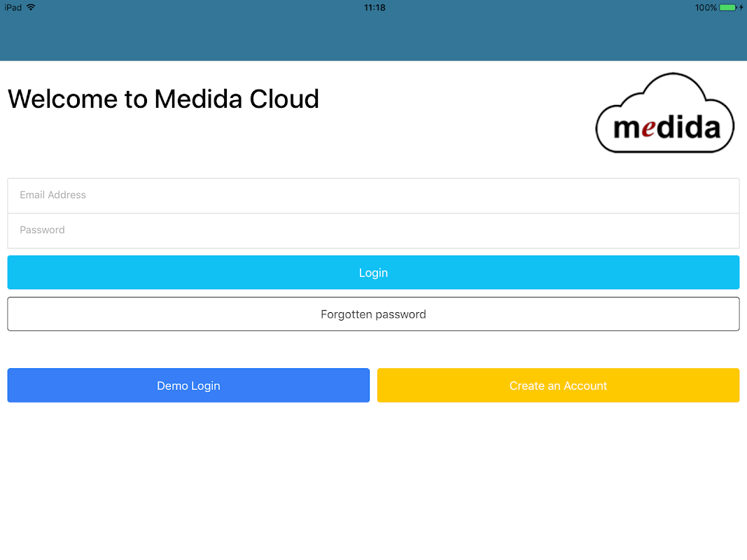Image resolution: width=747 pixels, height=560 pixels.
Task: Focus the Password input field
Action: (x=374, y=230)
